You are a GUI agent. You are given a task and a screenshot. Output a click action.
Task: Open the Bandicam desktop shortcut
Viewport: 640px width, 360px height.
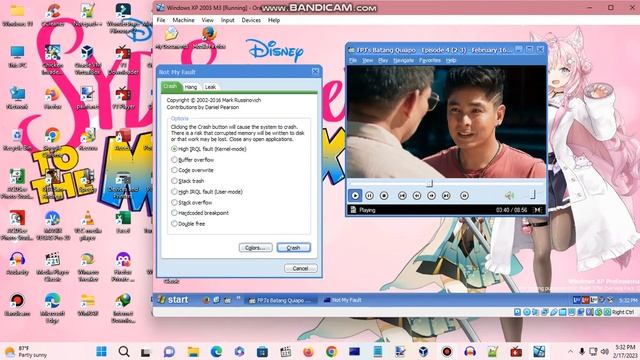pos(18,305)
